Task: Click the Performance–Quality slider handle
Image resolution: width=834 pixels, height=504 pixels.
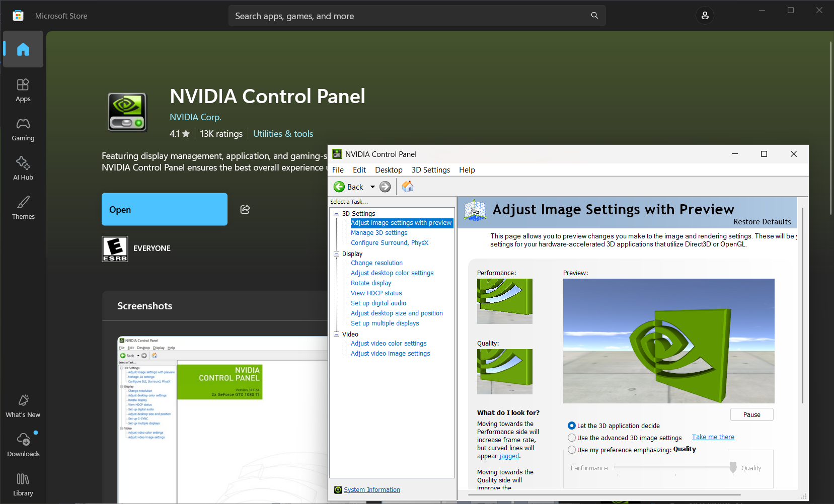Action: (x=733, y=467)
